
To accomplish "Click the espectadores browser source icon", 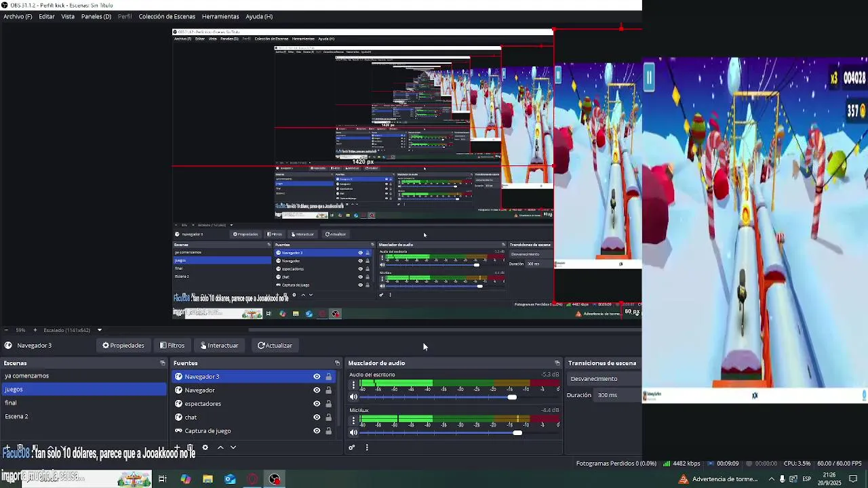I will pos(179,404).
